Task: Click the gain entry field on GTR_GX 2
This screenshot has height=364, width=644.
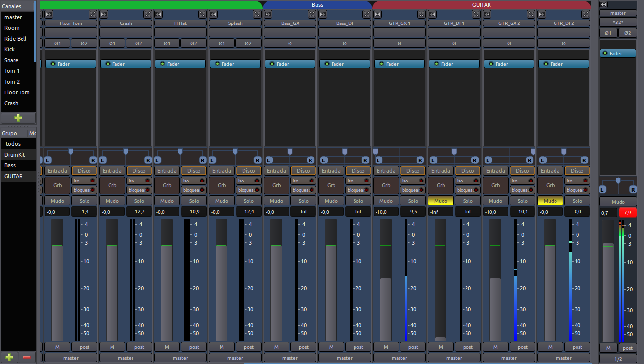Action: point(495,212)
